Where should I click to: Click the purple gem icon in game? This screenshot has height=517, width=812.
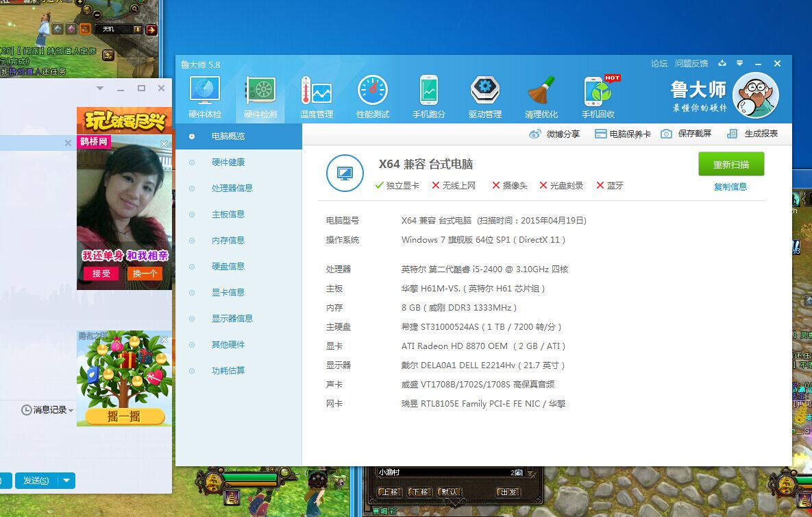[71, 29]
